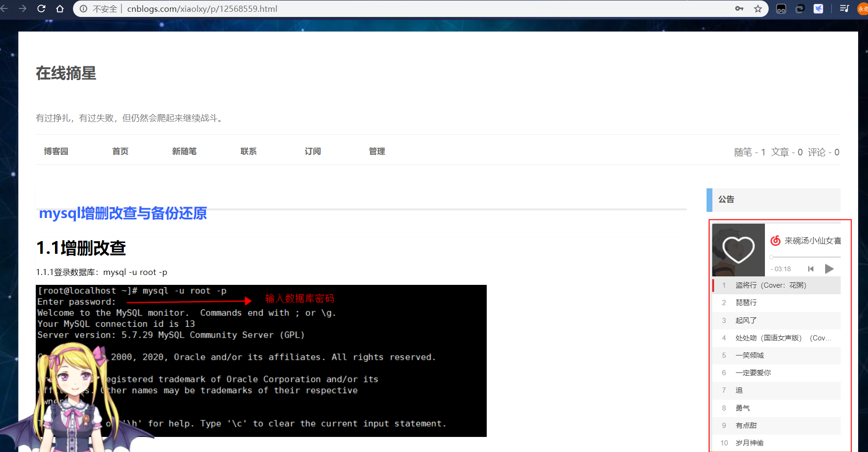Click the album cover heart thumbnail
868x452 pixels.
[739, 250]
